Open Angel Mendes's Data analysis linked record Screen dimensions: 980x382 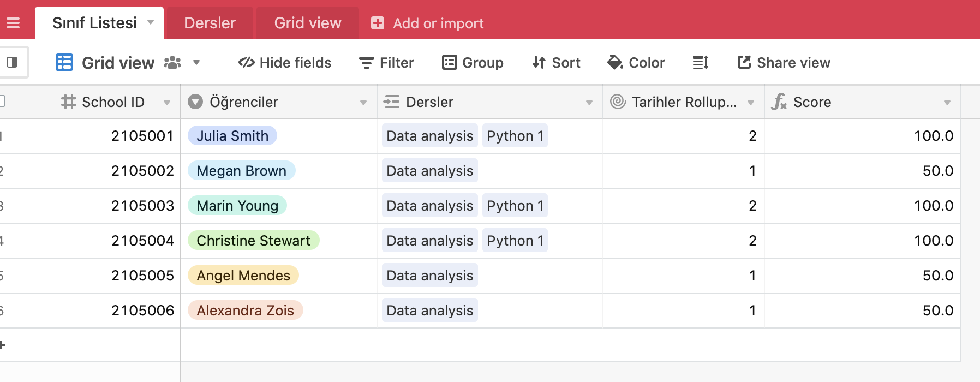(x=430, y=275)
